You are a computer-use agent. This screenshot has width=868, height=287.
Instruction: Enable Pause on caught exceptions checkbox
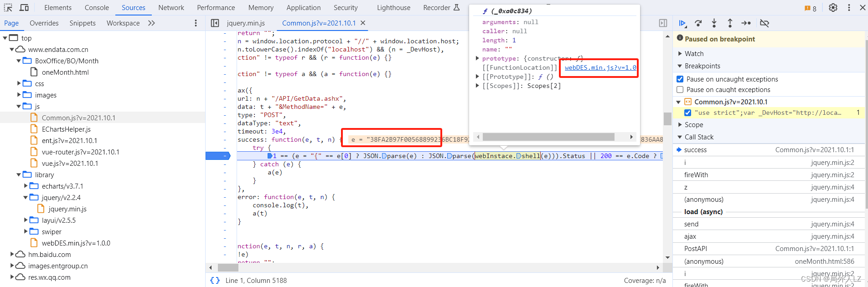coord(680,90)
